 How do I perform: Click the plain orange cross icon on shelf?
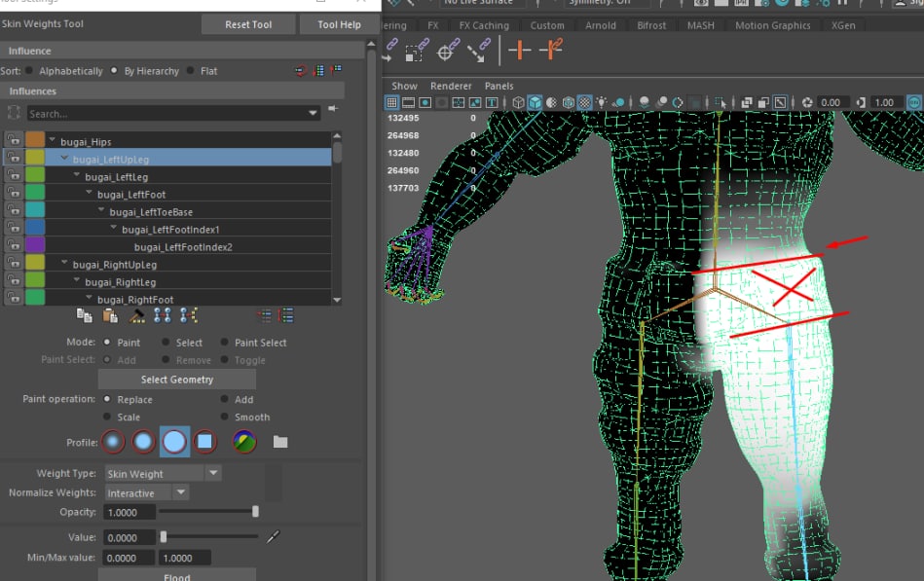519,50
